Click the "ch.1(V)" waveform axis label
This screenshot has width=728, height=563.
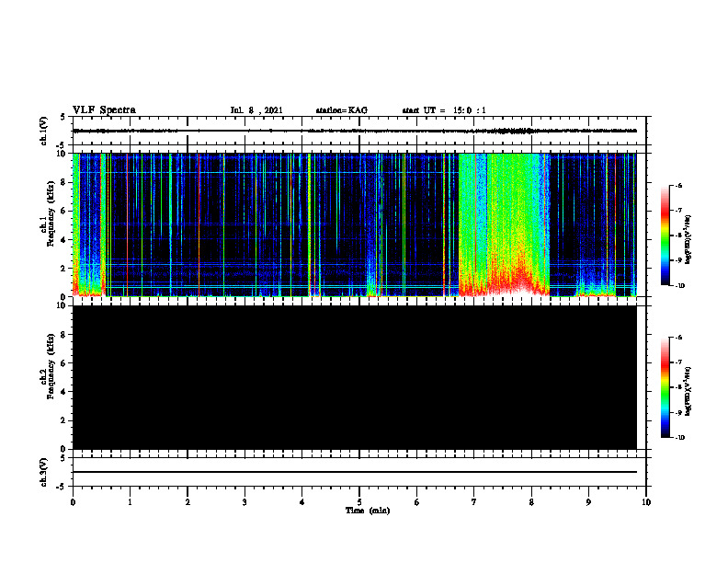click(43, 131)
